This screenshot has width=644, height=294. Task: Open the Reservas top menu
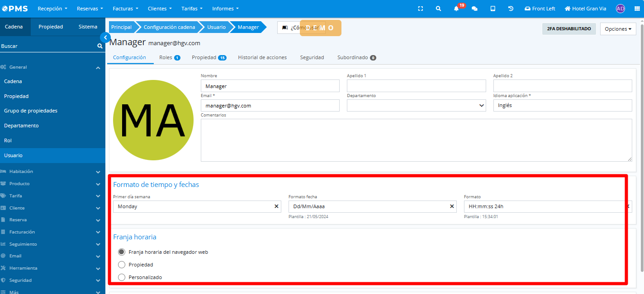pos(90,9)
